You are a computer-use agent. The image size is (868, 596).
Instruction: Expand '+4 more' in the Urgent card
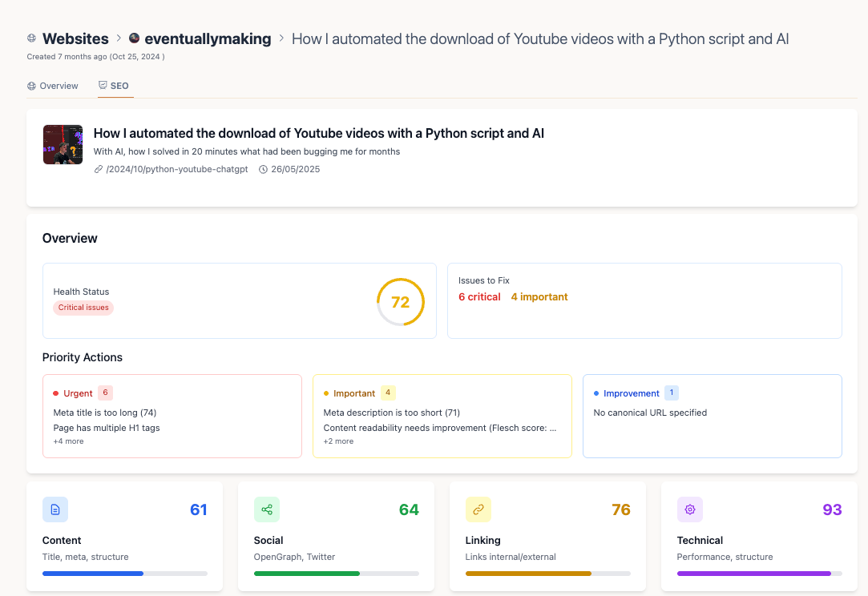tap(68, 441)
